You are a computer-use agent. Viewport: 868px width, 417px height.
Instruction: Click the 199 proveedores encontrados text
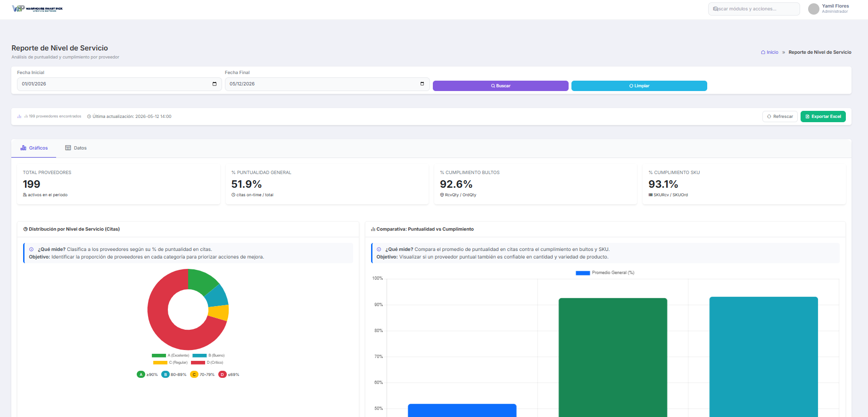pyautogui.click(x=55, y=117)
